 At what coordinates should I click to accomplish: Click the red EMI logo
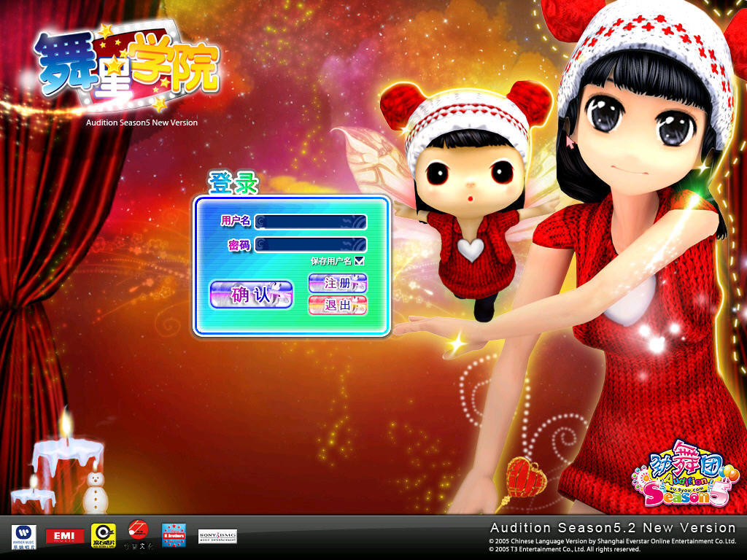click(x=65, y=536)
